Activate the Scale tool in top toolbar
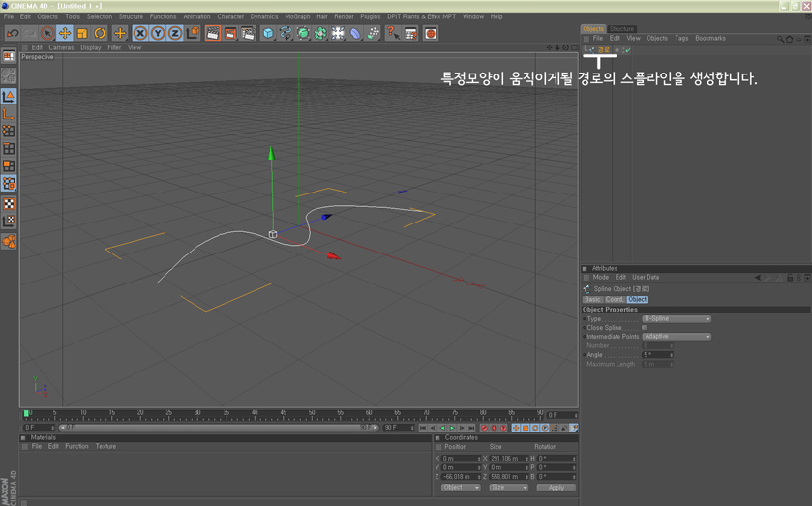This screenshot has height=506, width=812. [x=82, y=33]
